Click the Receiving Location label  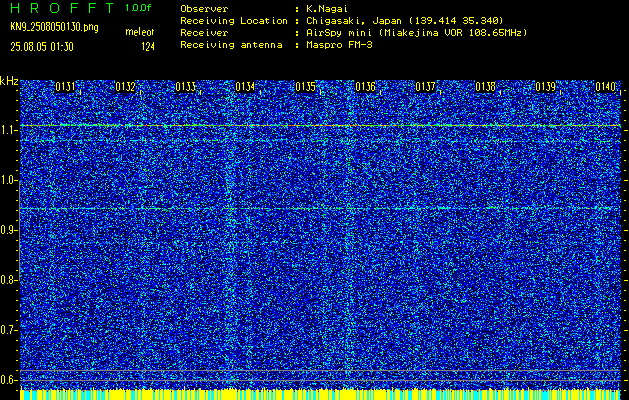pyautogui.click(x=234, y=20)
